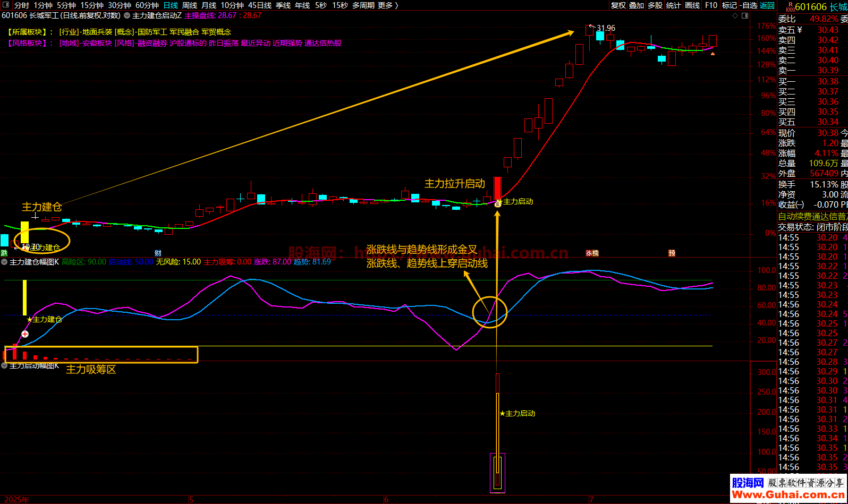Click the 安徽板块 region link

pos(97,43)
